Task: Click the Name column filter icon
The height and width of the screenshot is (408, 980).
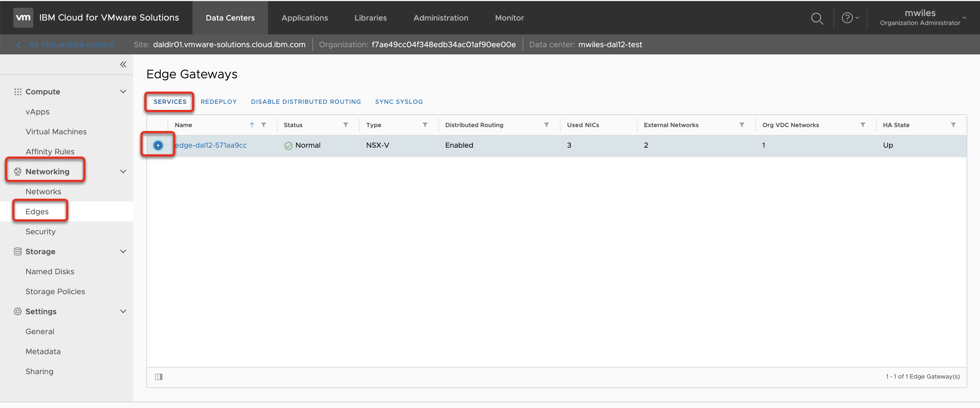Action: pos(264,125)
